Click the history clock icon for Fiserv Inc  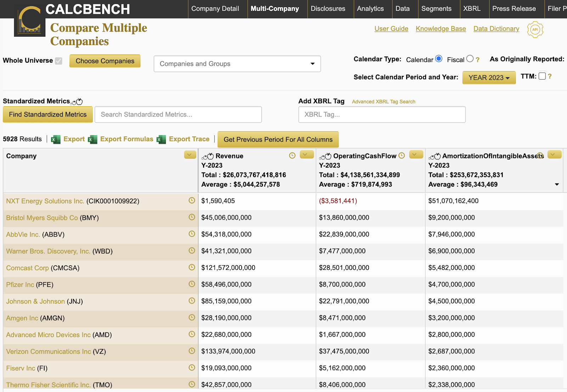click(x=192, y=367)
